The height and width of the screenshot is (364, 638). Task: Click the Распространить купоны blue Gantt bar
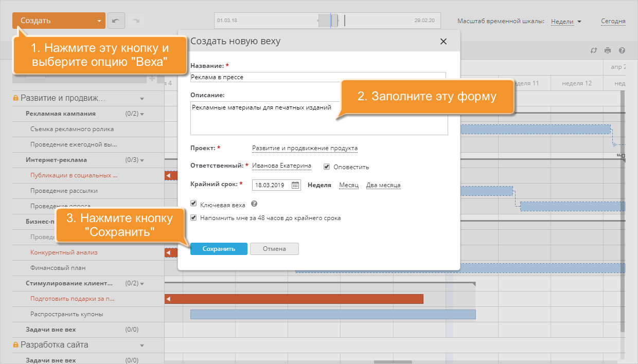coord(333,314)
